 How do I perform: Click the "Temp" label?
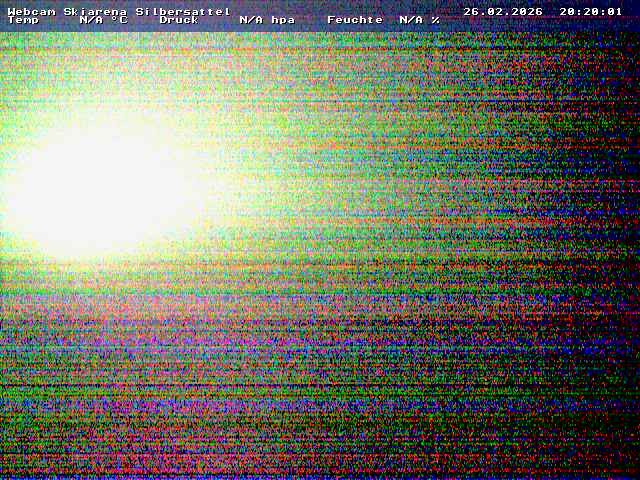coord(23,20)
